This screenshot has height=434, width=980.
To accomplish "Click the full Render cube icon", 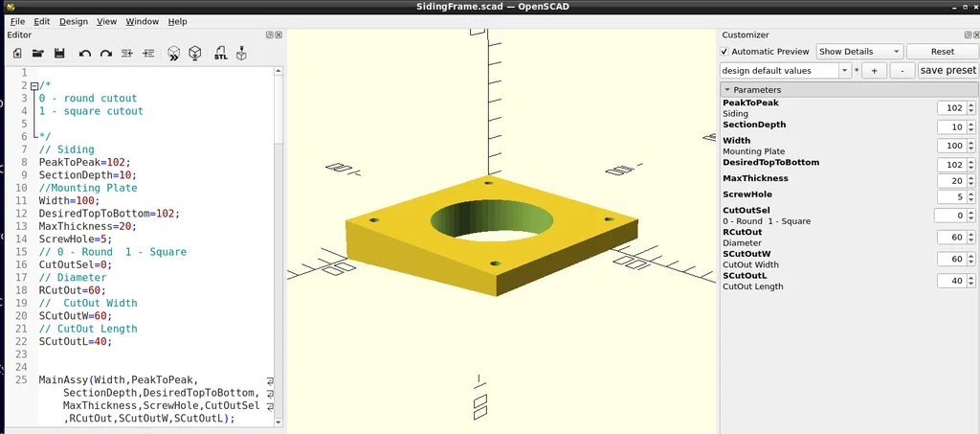I will [x=195, y=54].
